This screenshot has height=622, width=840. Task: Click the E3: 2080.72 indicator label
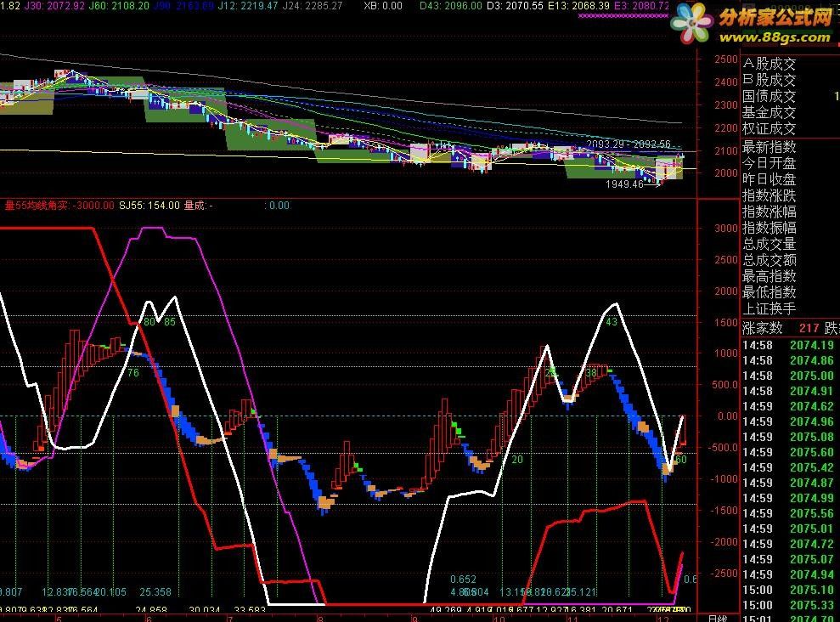(642, 6)
